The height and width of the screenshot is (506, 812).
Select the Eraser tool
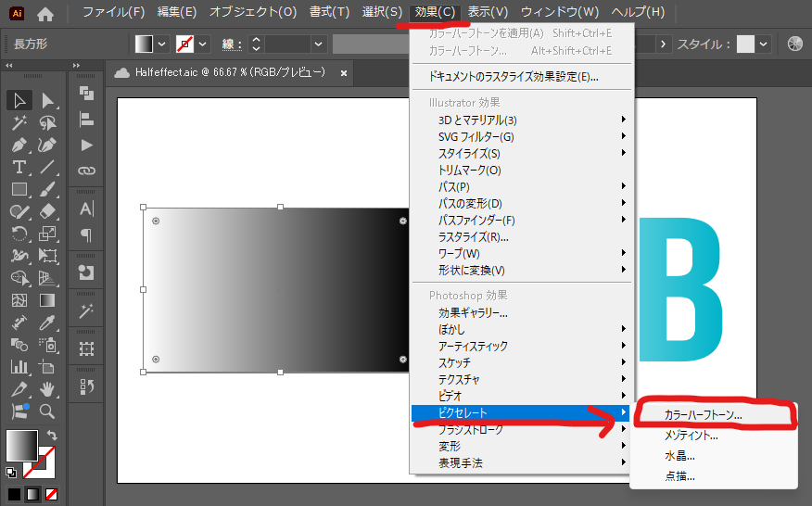click(x=47, y=212)
